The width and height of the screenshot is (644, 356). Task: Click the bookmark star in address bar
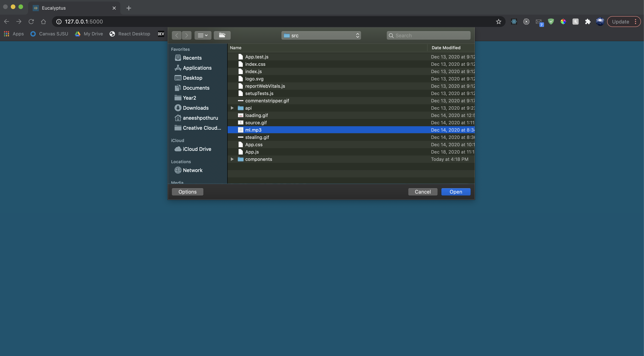pyautogui.click(x=498, y=22)
